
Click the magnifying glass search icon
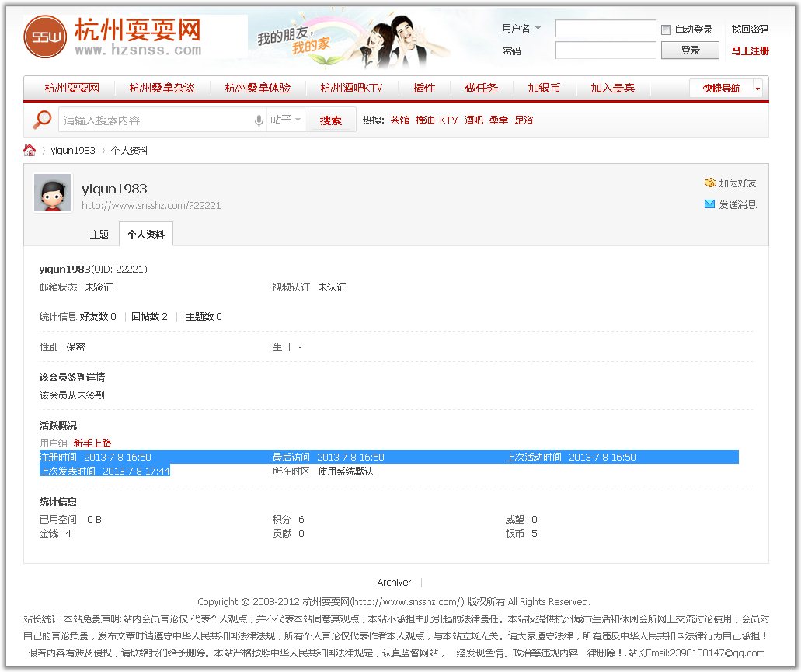pyautogui.click(x=42, y=120)
